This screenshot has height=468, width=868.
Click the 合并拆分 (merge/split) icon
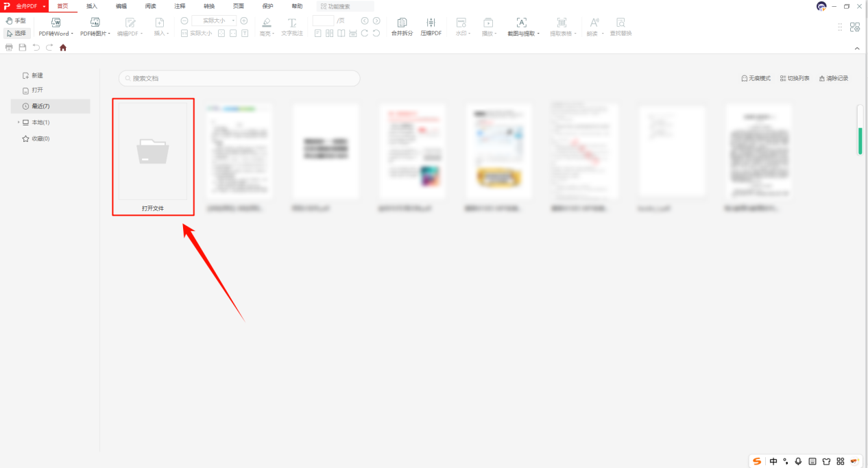pyautogui.click(x=402, y=26)
